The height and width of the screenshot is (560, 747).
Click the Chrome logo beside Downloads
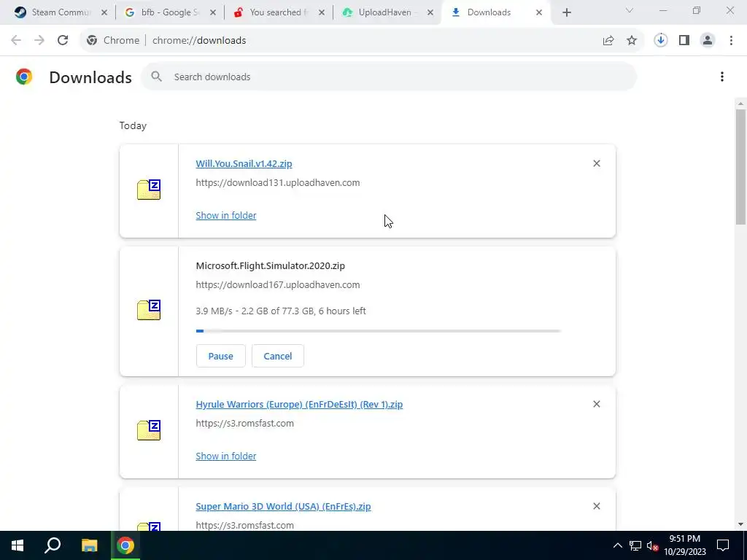pos(24,77)
